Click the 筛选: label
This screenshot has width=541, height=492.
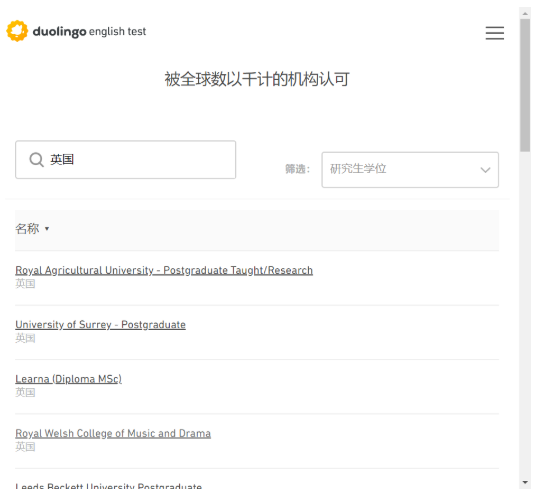coord(297,169)
